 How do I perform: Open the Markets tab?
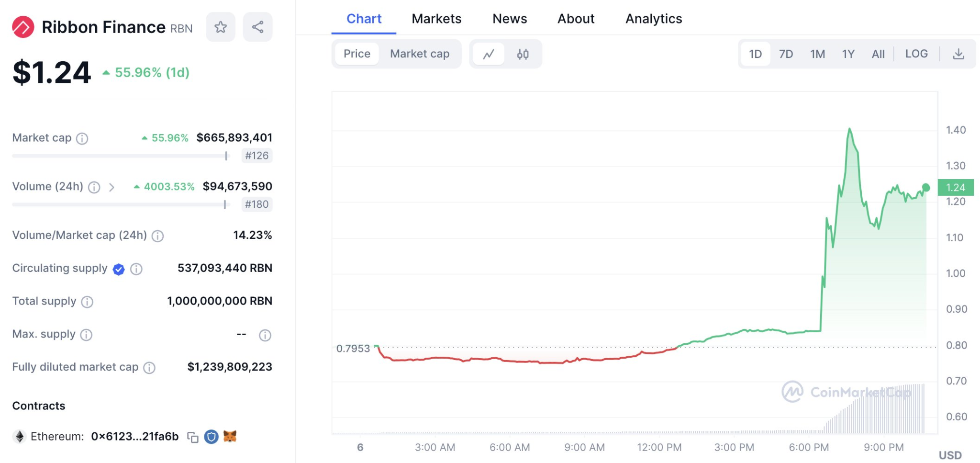[x=436, y=19]
